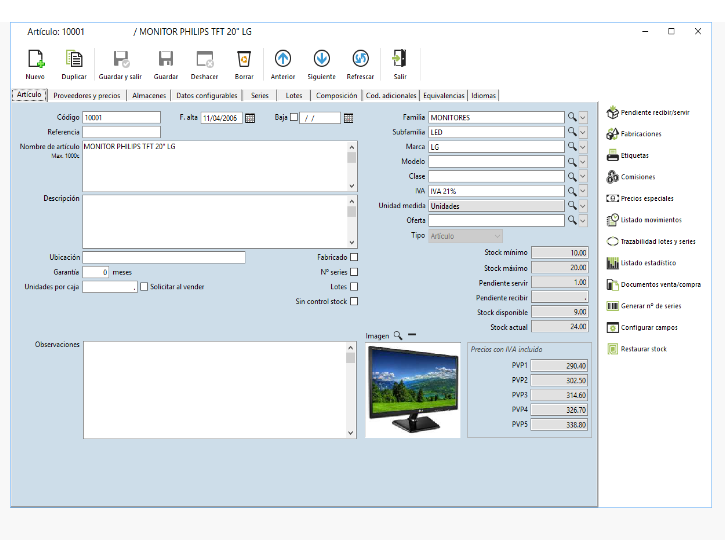Search Modelo with magnifier icon

pos(572,161)
